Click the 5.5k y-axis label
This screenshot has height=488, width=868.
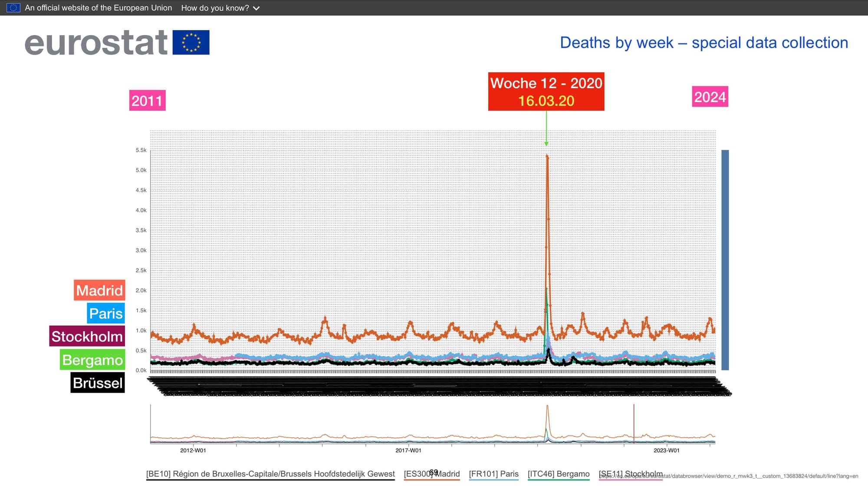point(141,150)
